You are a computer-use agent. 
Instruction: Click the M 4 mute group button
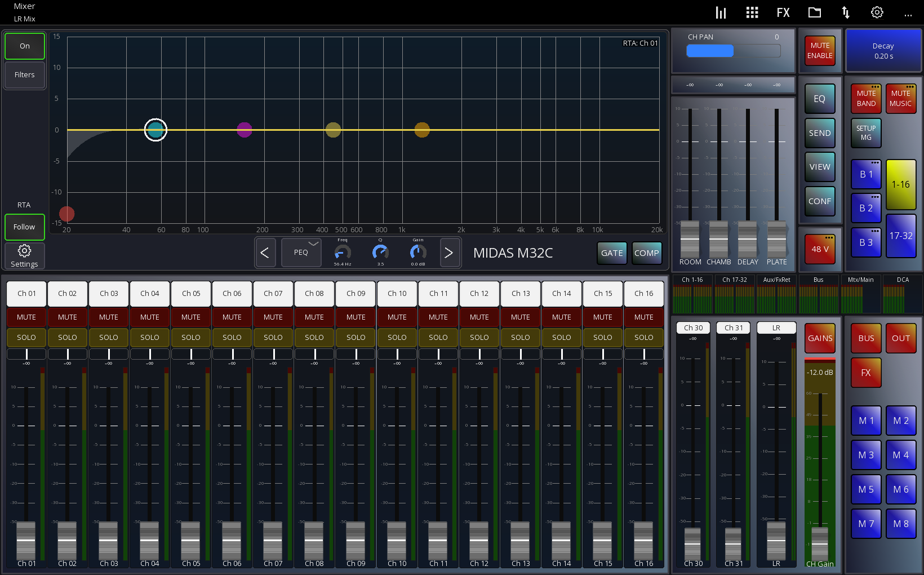point(901,455)
